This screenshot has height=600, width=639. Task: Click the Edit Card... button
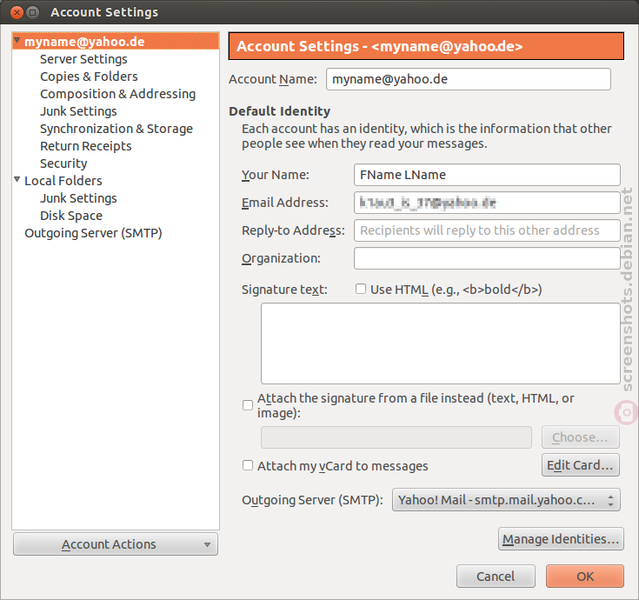coord(580,465)
